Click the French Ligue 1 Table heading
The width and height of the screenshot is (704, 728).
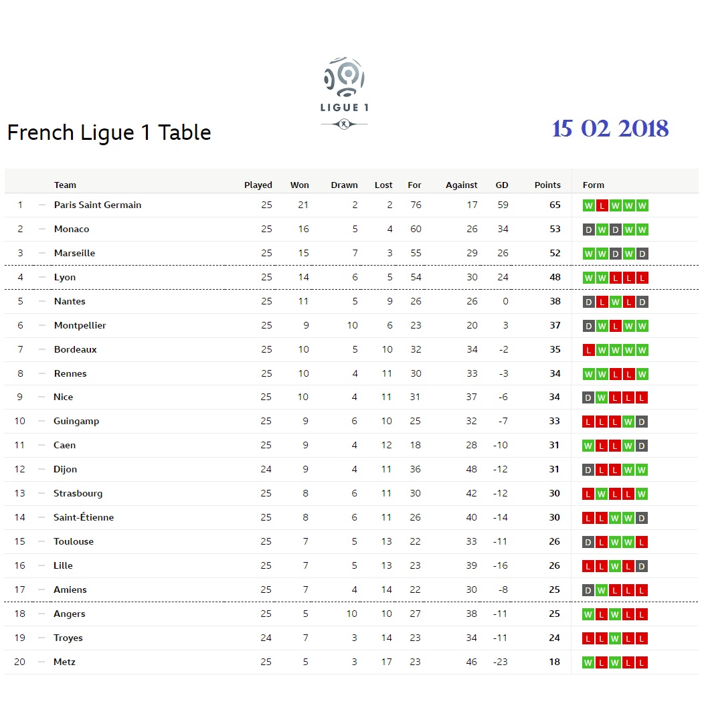pos(109,132)
